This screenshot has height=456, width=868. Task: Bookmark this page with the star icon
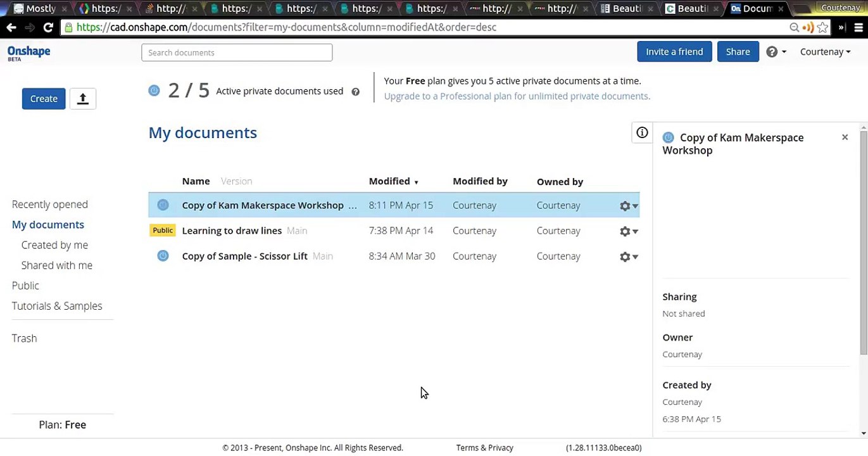pyautogui.click(x=822, y=27)
